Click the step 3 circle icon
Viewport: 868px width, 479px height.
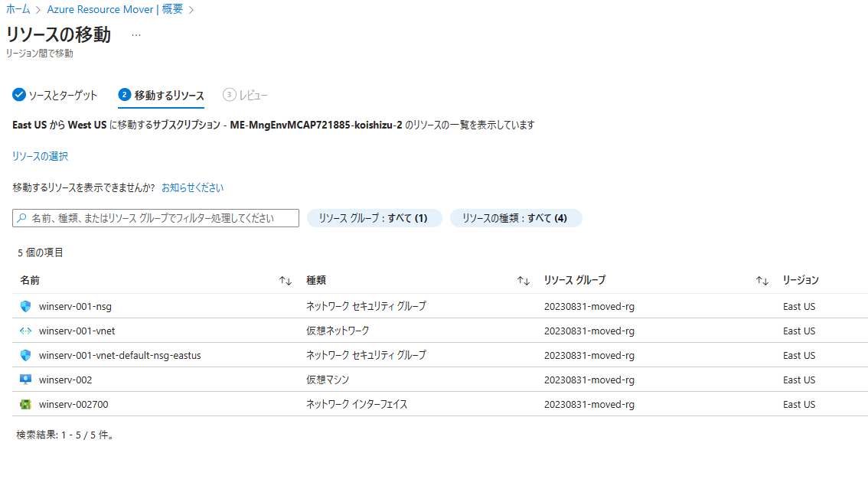229,95
